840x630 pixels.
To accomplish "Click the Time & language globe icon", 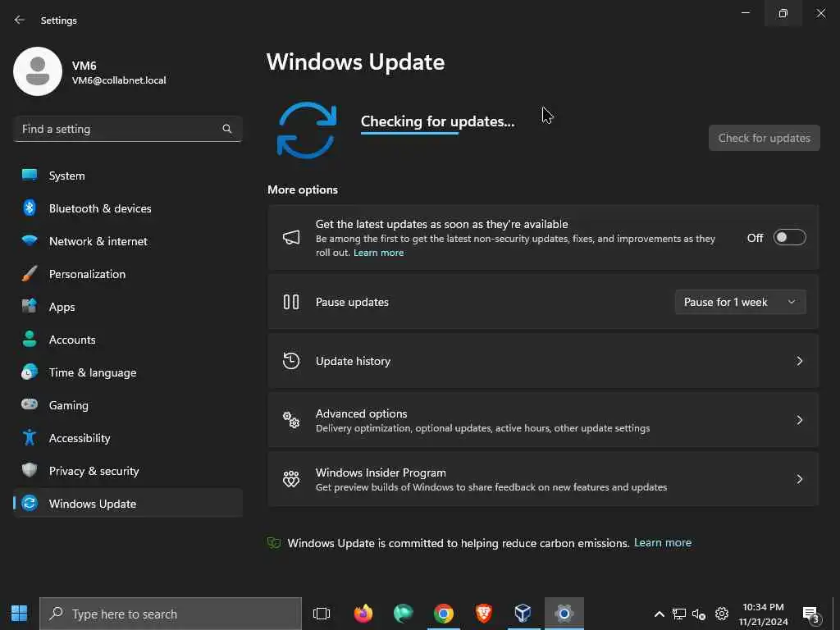I will point(30,372).
